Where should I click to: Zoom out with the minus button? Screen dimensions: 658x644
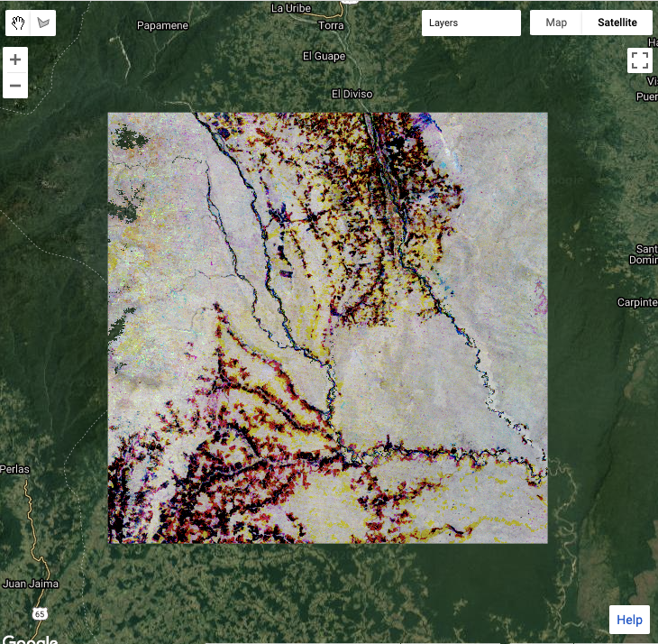pos(16,87)
